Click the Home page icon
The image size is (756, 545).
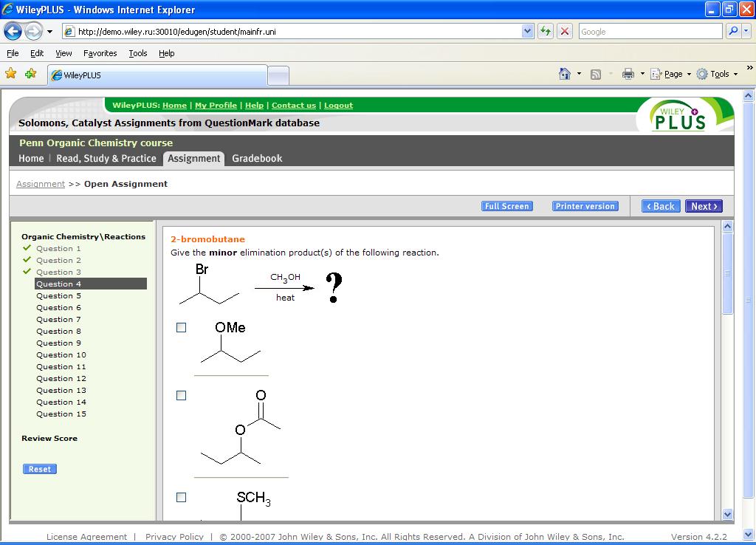[x=565, y=74]
